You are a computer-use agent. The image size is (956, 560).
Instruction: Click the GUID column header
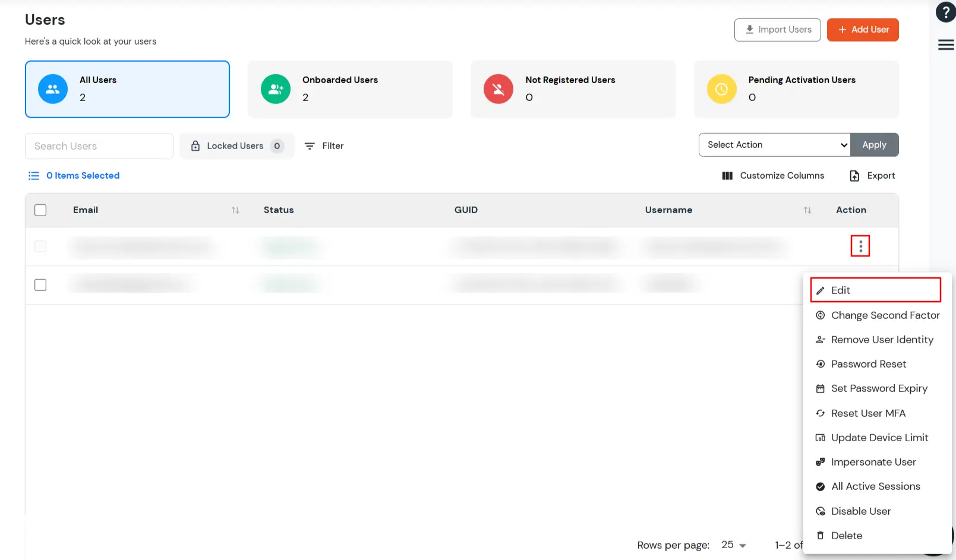tap(466, 210)
